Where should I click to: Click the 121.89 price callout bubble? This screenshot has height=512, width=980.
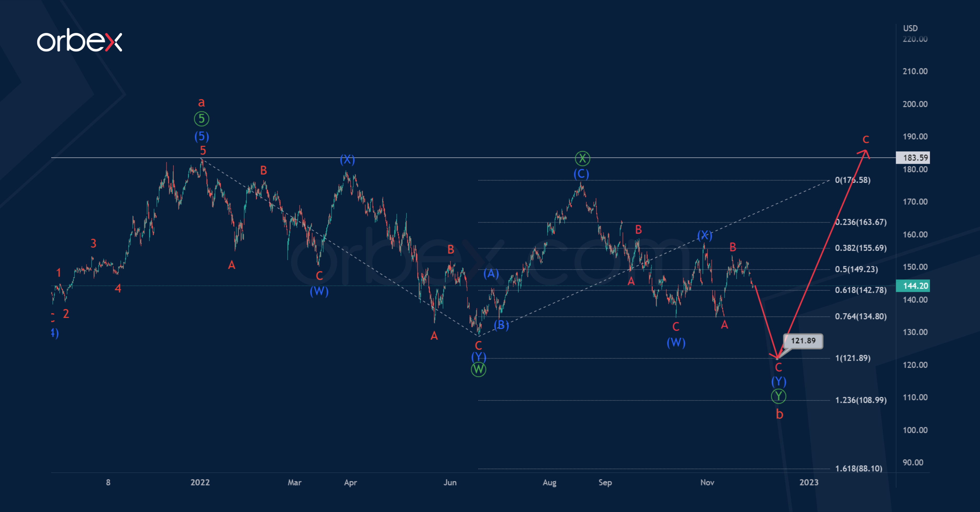click(803, 341)
